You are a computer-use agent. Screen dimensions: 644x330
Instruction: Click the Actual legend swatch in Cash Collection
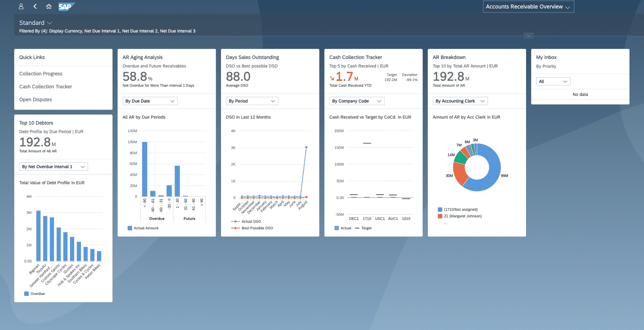(x=336, y=228)
